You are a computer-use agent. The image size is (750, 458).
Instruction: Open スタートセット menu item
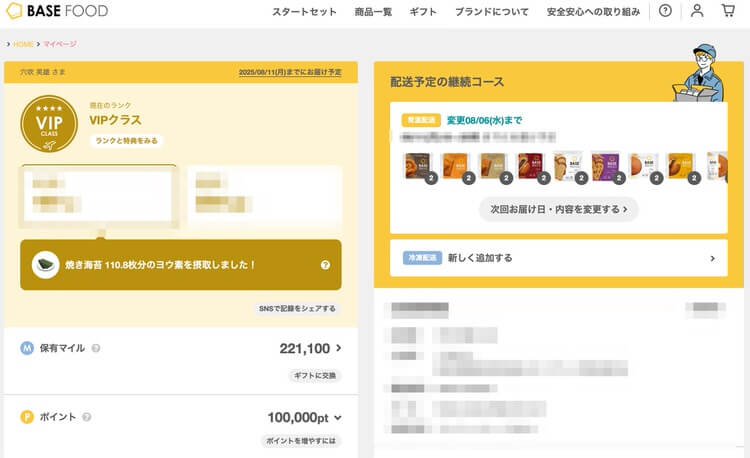click(x=304, y=12)
